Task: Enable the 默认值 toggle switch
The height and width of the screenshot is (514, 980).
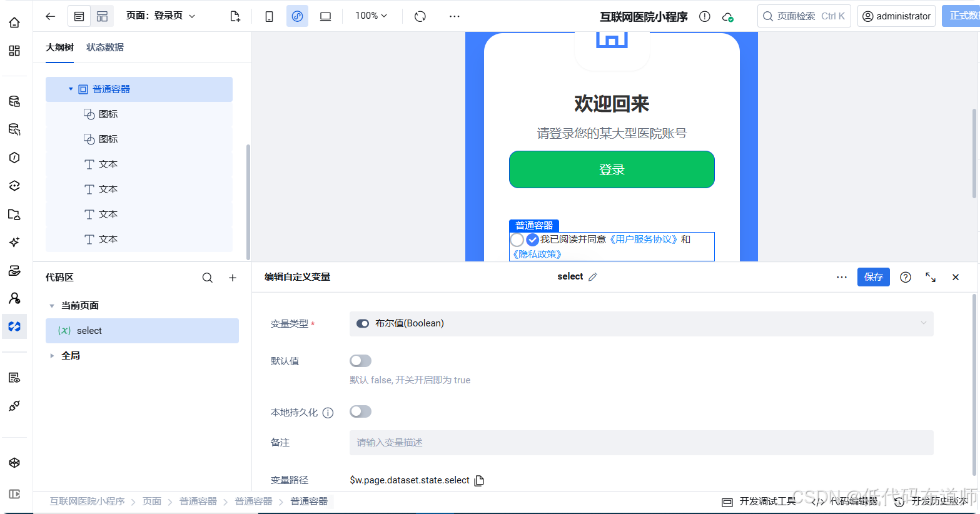Action: 360,360
